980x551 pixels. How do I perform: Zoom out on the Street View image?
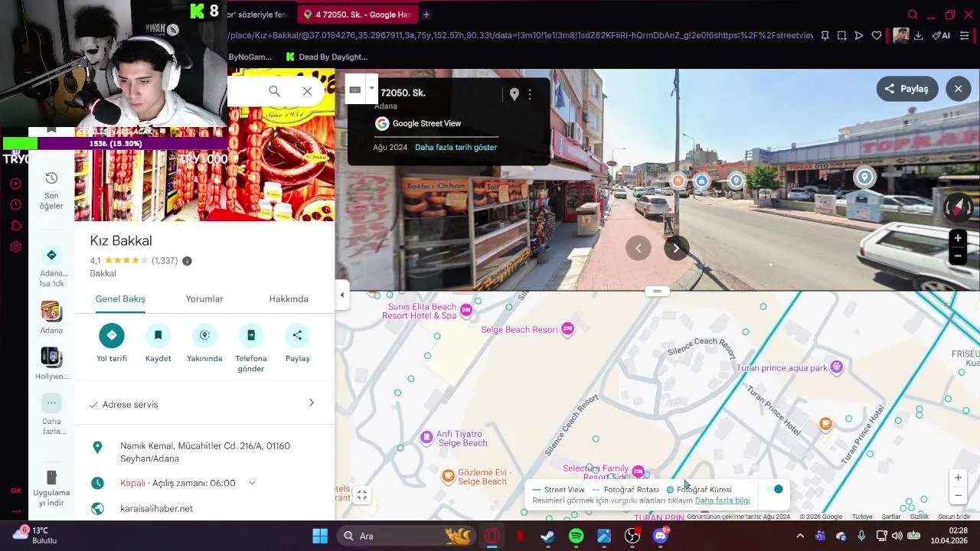pyautogui.click(x=958, y=257)
